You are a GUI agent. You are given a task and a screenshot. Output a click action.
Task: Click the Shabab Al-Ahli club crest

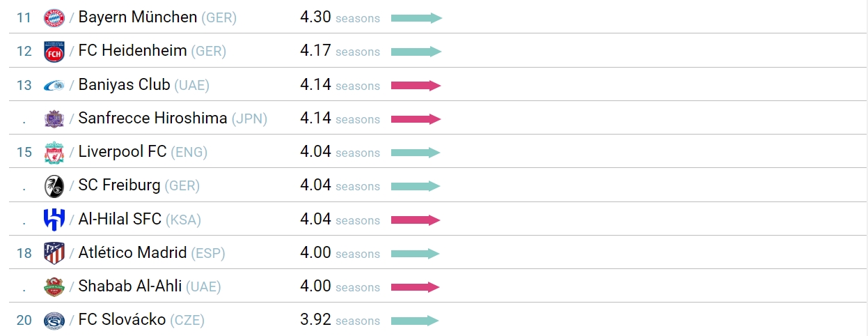54,287
